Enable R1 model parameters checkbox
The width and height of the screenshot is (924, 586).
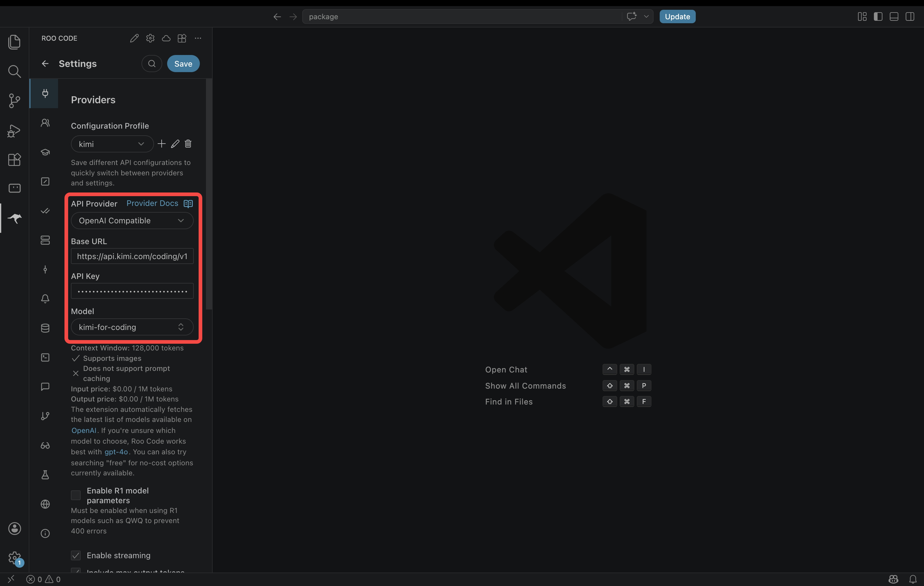[75, 495]
